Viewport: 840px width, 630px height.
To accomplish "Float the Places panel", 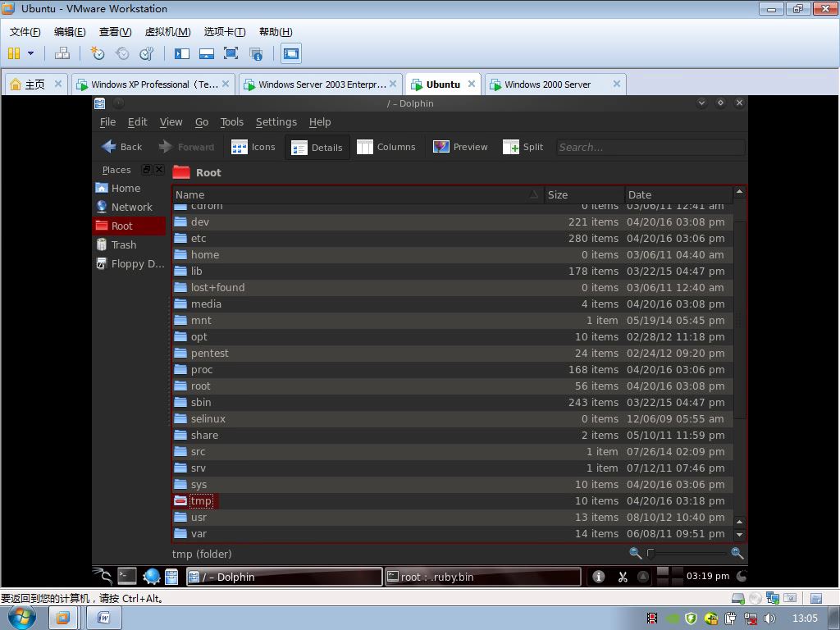I will 146,169.
